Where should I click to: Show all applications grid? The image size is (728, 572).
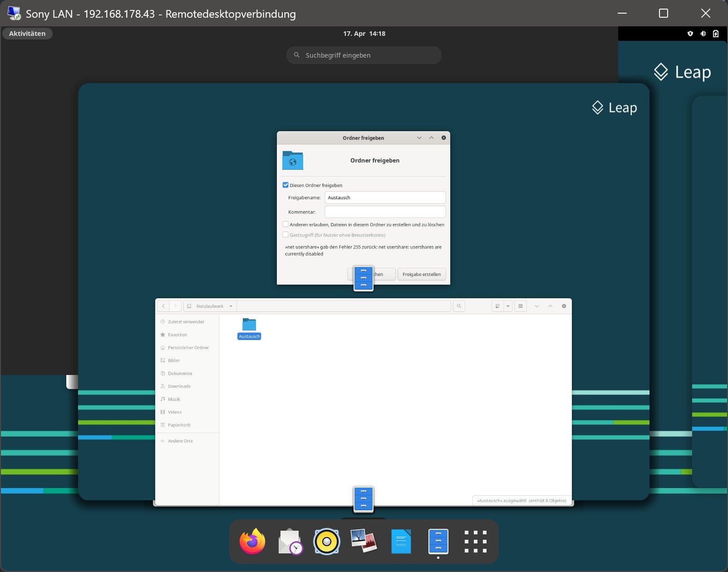tap(475, 542)
